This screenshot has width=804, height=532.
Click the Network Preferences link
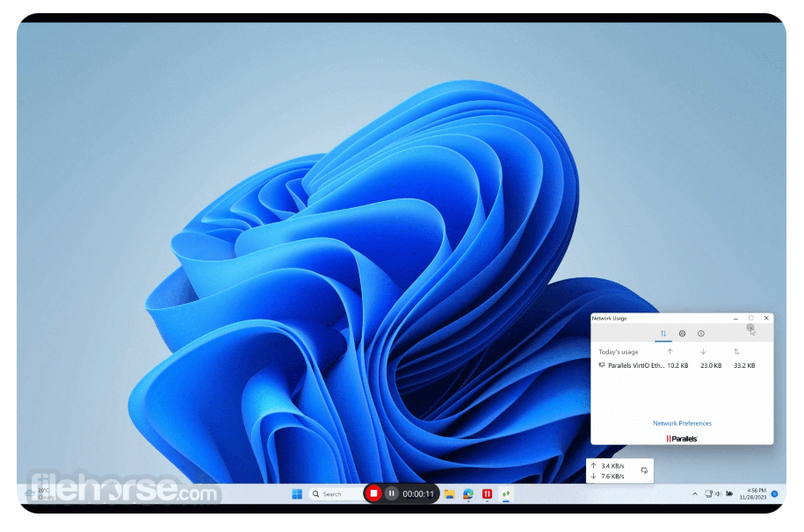[x=682, y=423]
